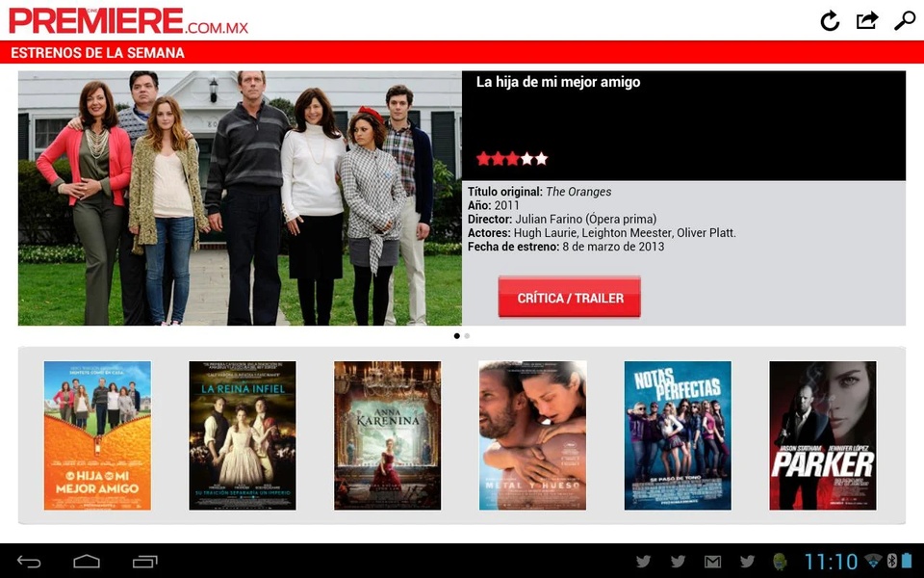This screenshot has width=924, height=578.
Task: Select the Estrenos de la semana header
Action: 98,52
